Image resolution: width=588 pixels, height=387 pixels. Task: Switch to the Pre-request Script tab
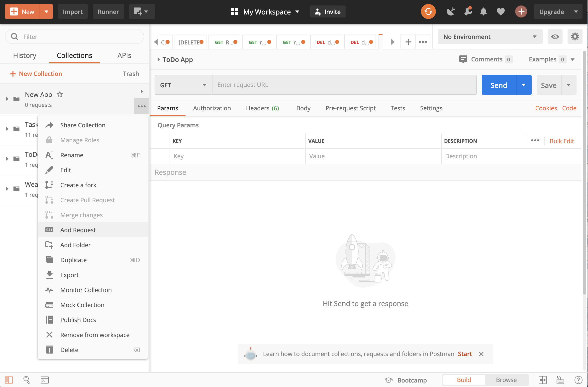pyautogui.click(x=350, y=108)
